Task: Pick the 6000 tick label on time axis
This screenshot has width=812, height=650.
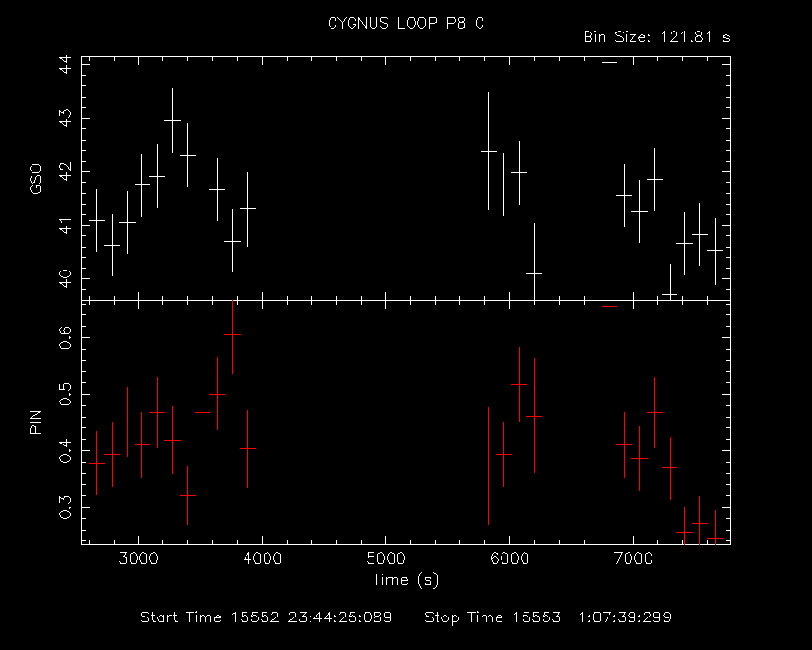Action: point(509,559)
